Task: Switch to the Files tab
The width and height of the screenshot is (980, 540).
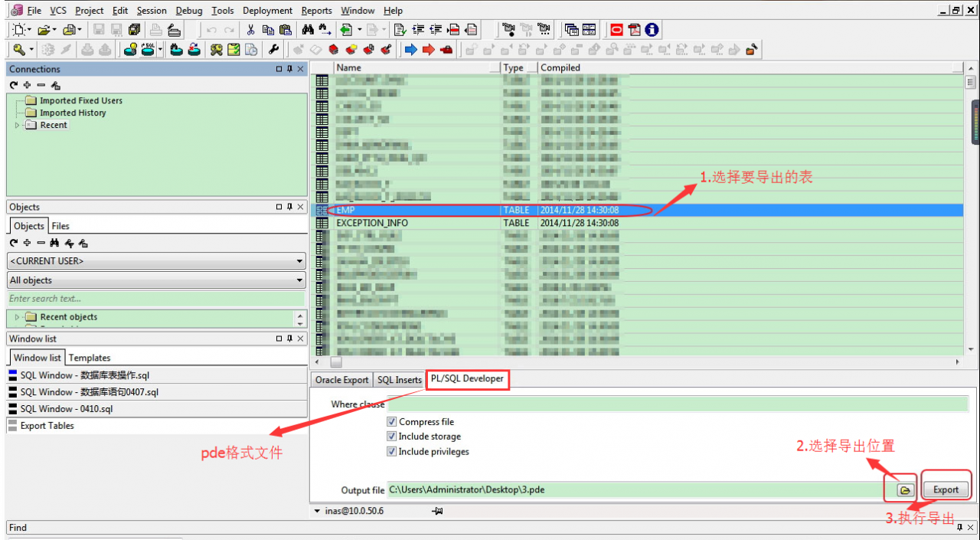Action: tap(60, 226)
